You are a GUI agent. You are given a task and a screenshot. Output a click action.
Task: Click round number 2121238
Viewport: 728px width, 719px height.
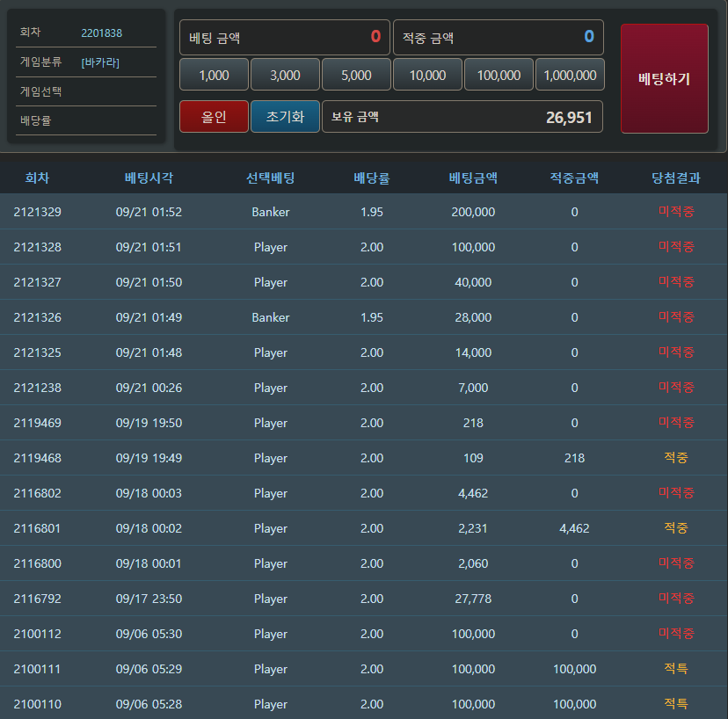[x=37, y=388]
